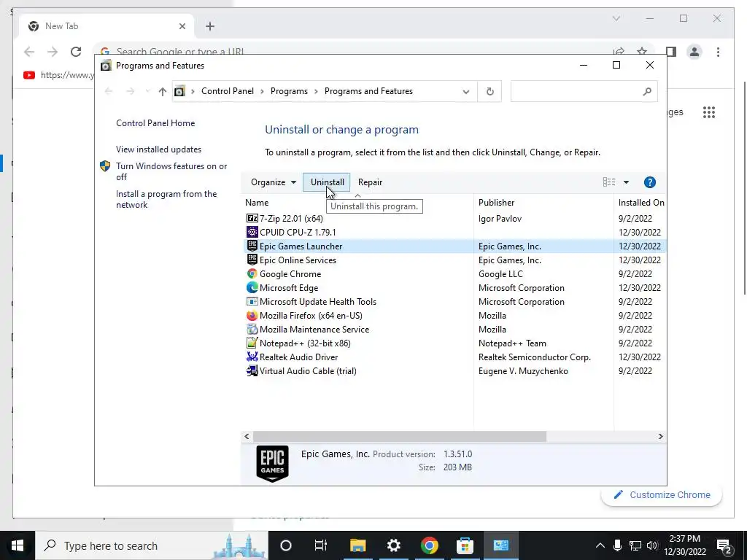Open View installed updates link

coord(158,149)
